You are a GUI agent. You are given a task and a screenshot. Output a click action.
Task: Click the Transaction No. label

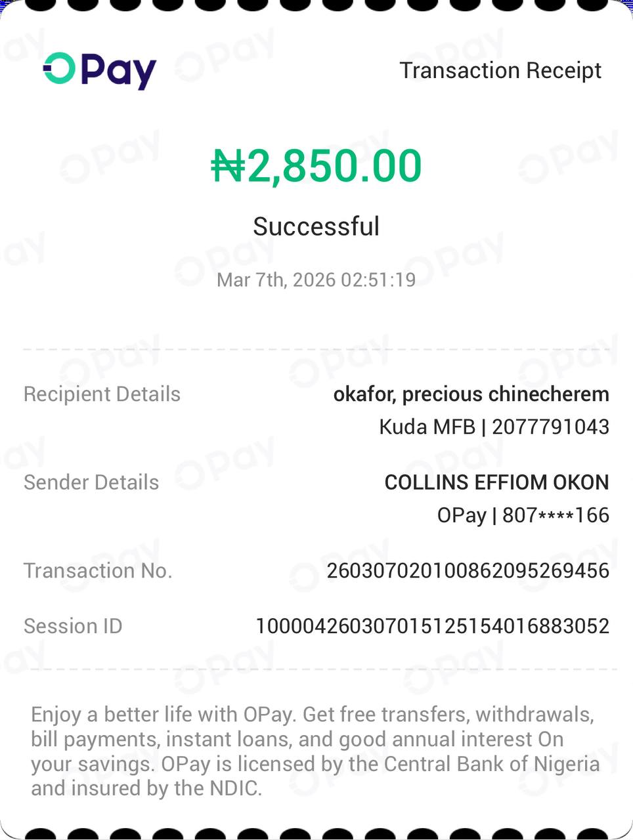tap(98, 571)
